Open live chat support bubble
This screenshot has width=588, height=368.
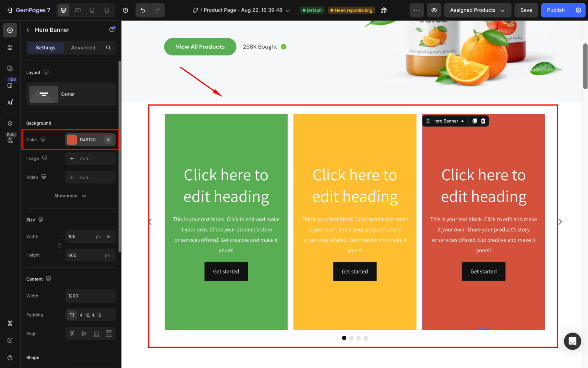(572, 341)
